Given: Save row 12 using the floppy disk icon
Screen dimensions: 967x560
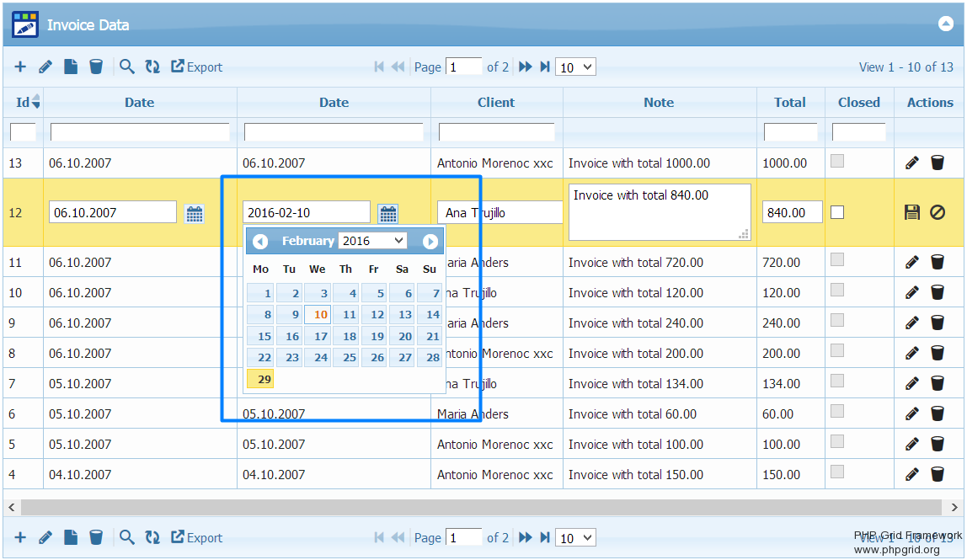Looking at the screenshot, I should pos(911,213).
